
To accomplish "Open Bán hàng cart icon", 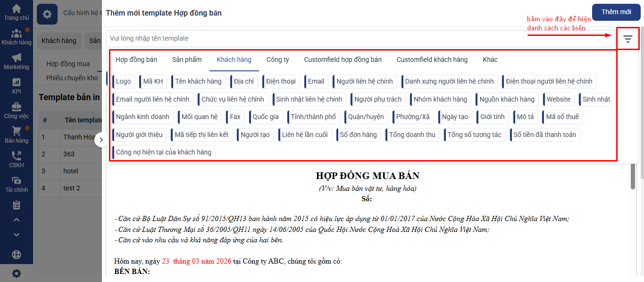I will pos(17,131).
